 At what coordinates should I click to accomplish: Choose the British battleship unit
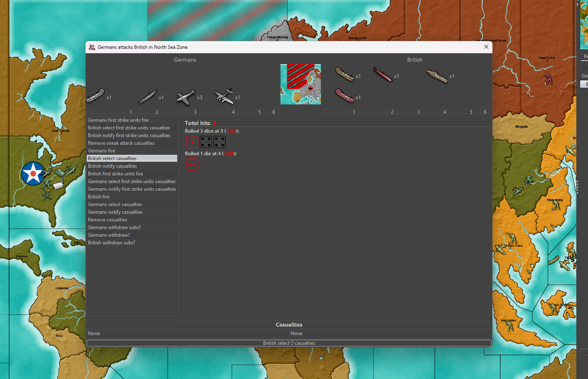click(x=437, y=75)
